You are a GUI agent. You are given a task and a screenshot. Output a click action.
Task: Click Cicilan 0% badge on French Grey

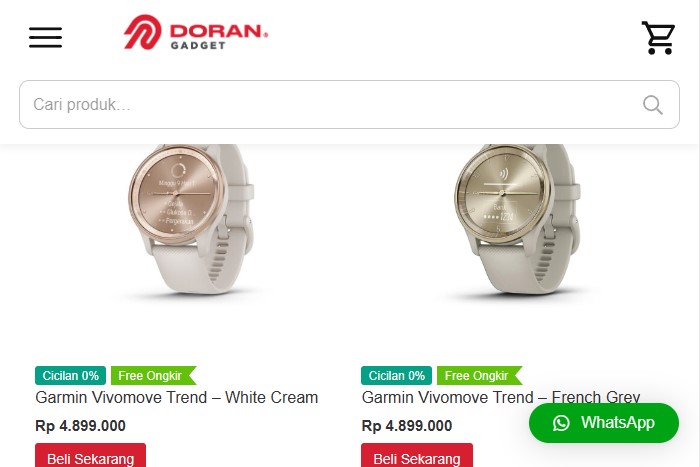pos(396,375)
